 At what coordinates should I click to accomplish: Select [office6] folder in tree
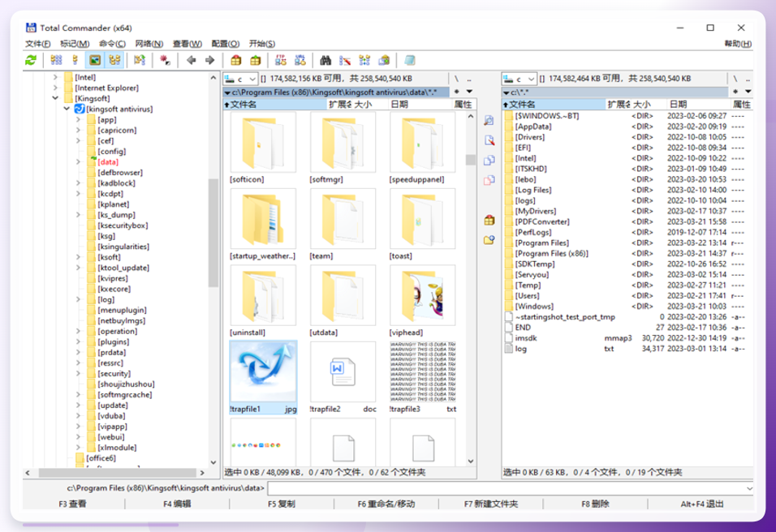point(101,458)
